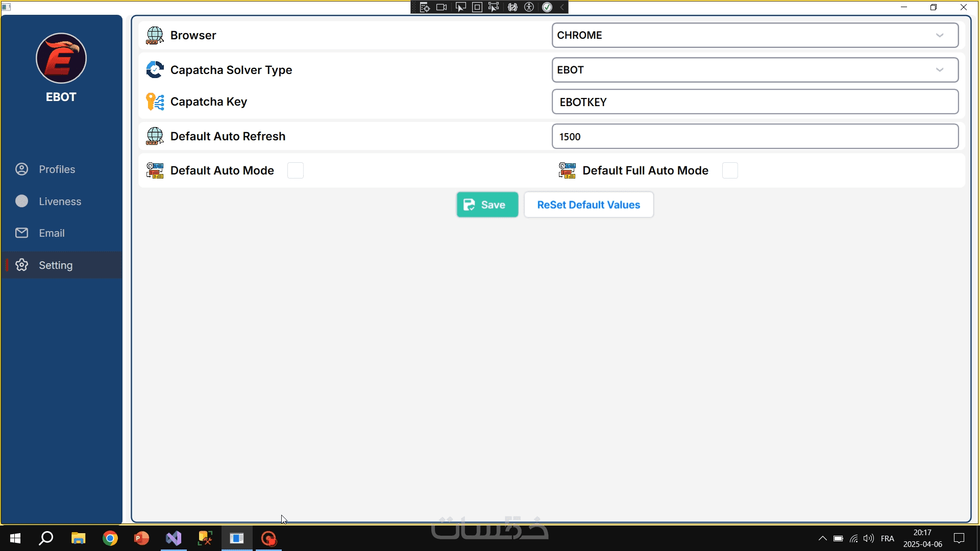
Task: Enable the Default Auto Mode checkbox
Action: (x=295, y=170)
